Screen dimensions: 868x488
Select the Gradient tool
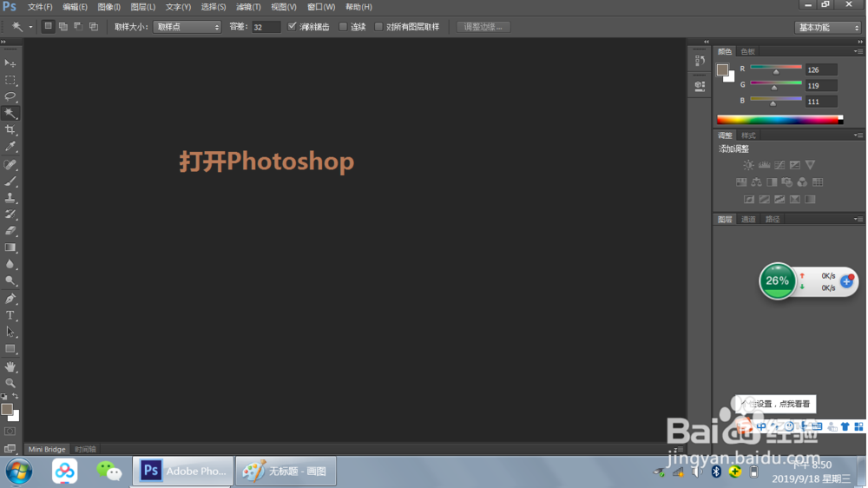10,247
